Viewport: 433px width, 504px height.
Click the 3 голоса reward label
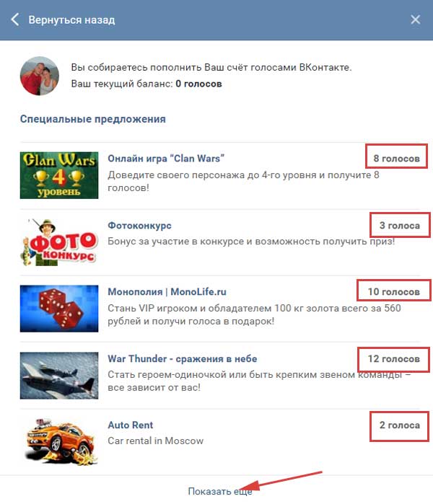click(400, 225)
